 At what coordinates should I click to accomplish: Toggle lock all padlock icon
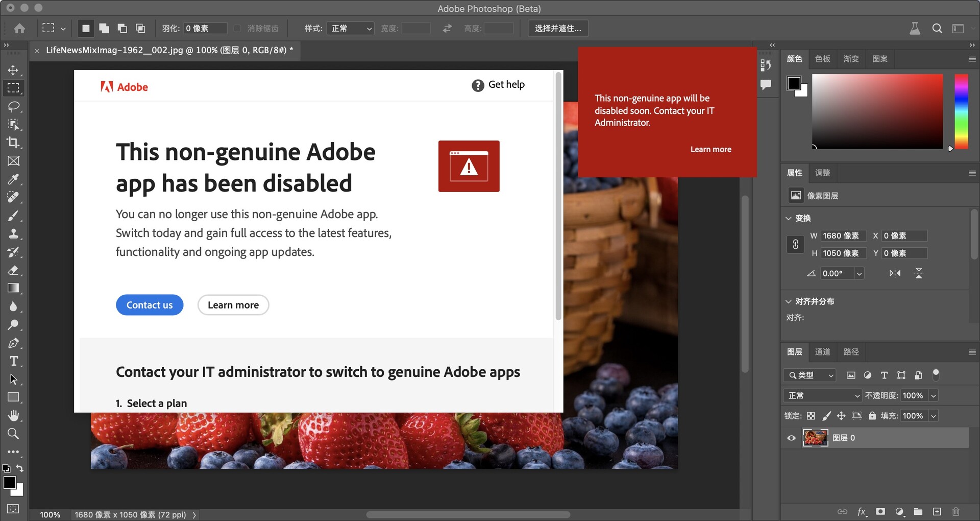(872, 416)
